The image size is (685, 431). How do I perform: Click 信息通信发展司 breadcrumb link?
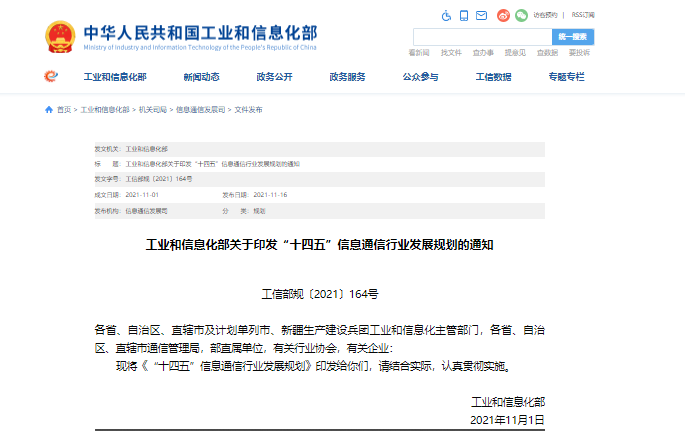point(201,110)
